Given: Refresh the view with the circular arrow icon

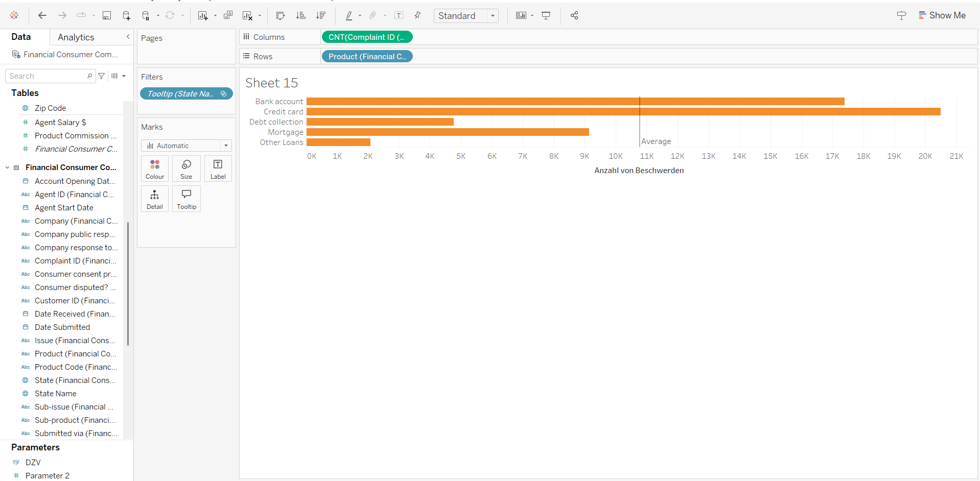Looking at the screenshot, I should 170,15.
